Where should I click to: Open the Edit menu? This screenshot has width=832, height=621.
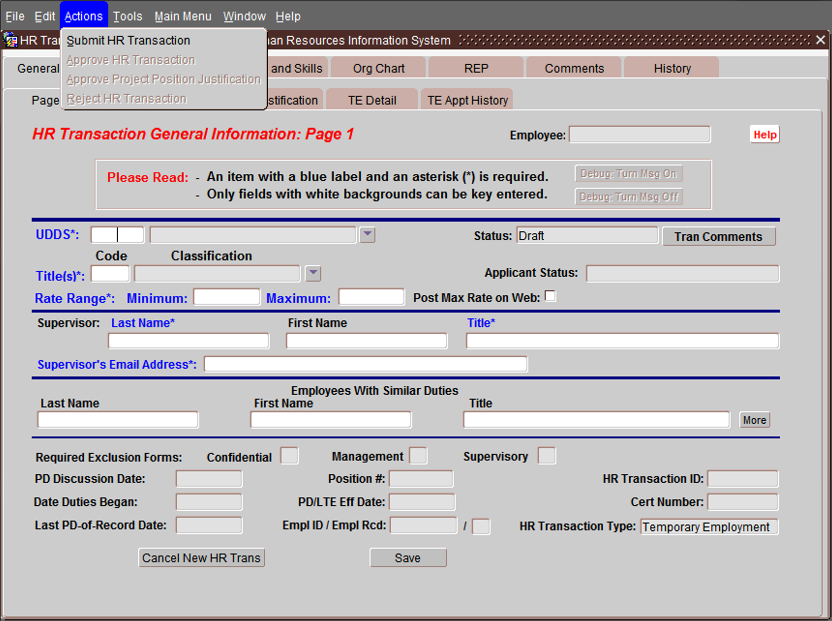(x=45, y=16)
